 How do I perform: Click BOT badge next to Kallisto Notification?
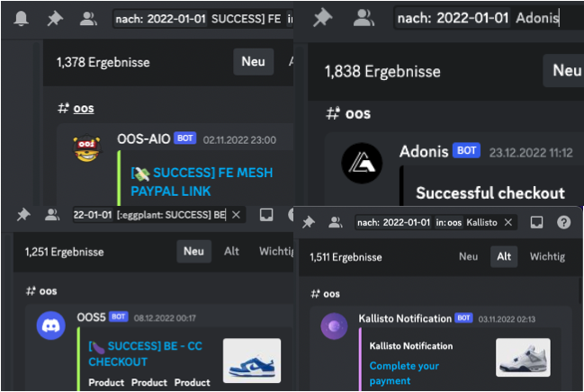[x=463, y=318]
